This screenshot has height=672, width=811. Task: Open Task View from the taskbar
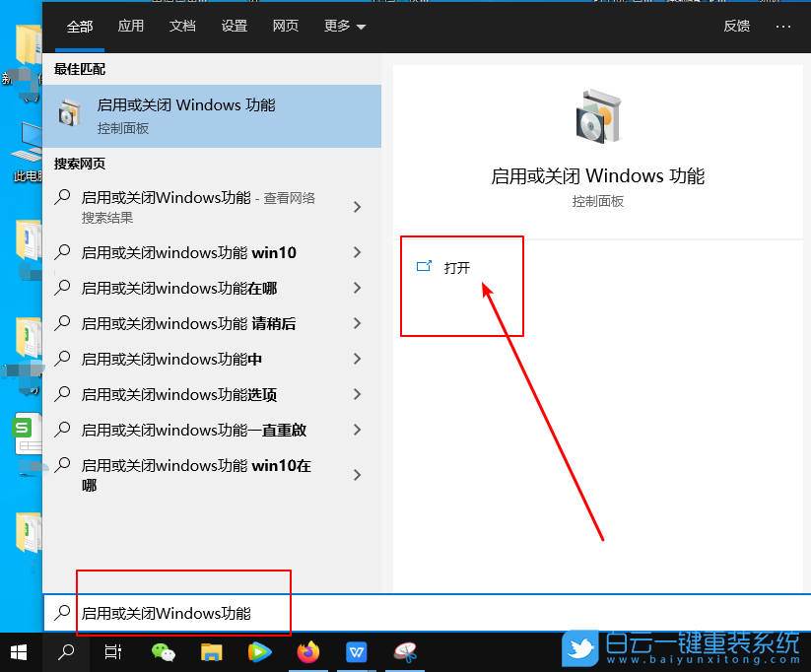(x=112, y=651)
